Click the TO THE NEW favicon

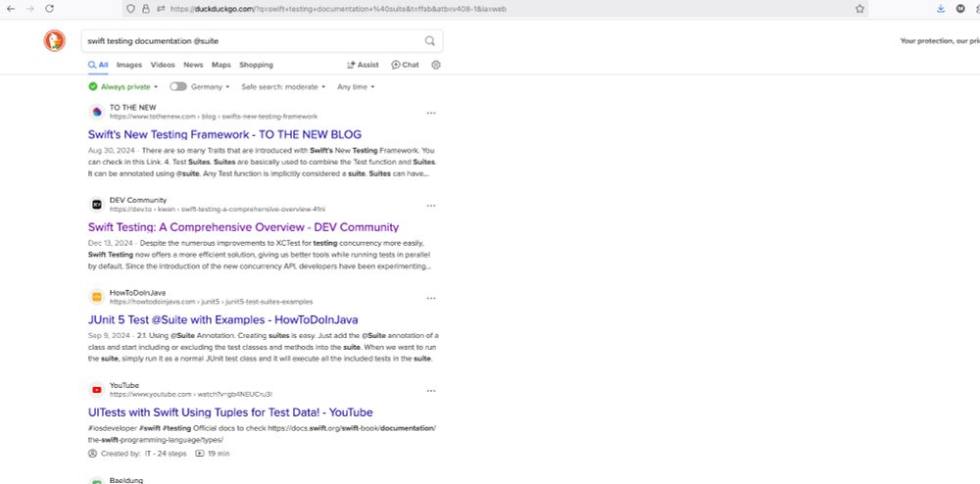tap(96, 112)
